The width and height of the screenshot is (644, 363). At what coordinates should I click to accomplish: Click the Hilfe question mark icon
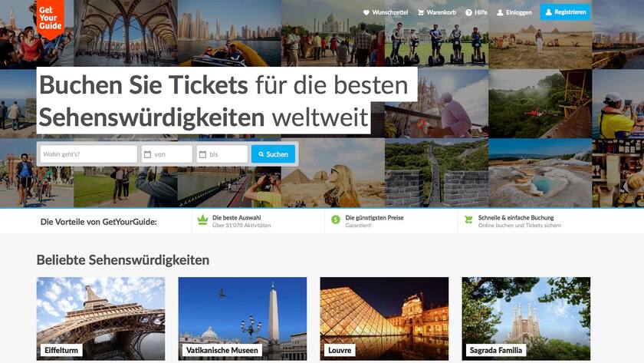coord(468,13)
